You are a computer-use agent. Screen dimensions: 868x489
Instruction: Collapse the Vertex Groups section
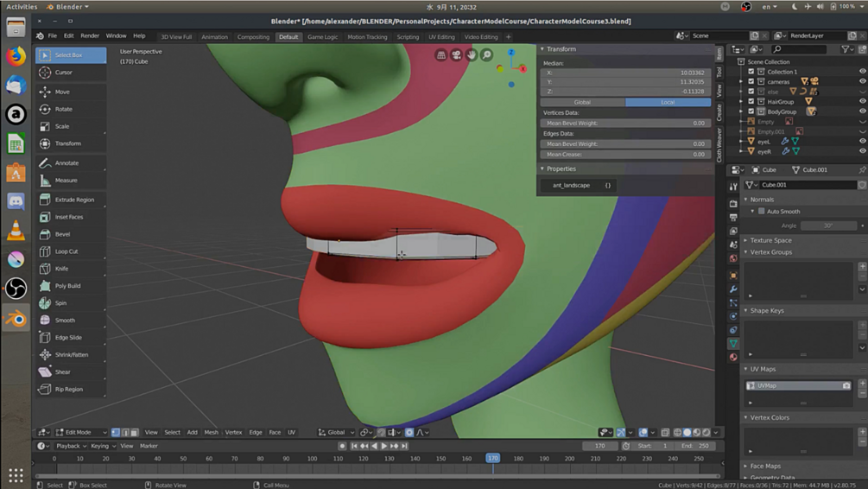pyautogui.click(x=746, y=252)
